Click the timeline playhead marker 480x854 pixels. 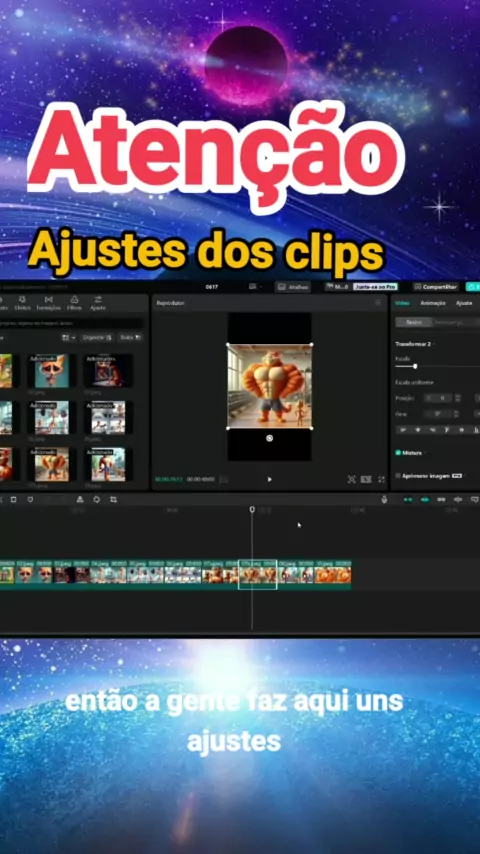coord(252,509)
